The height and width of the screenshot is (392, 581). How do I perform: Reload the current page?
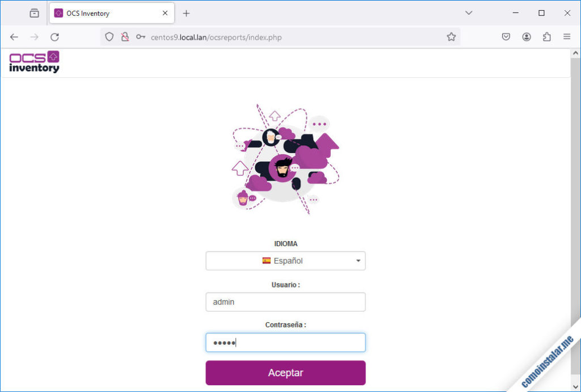pyautogui.click(x=55, y=37)
